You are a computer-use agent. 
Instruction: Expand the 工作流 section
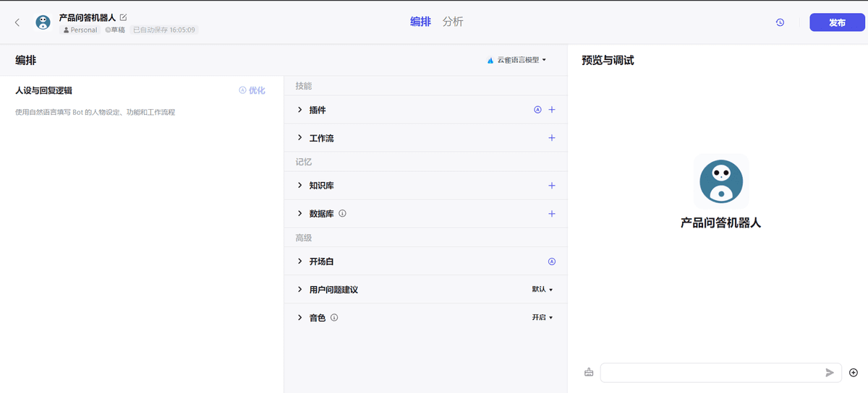(x=300, y=138)
